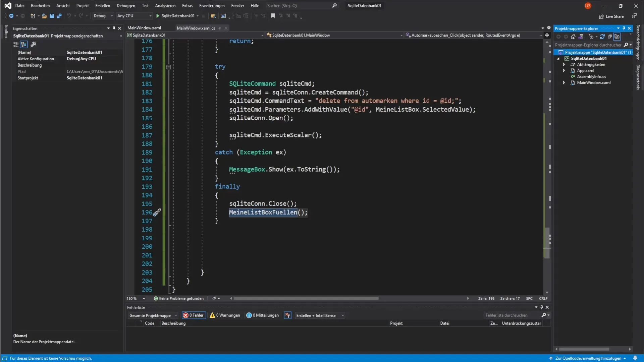Close the Eigenschaften panel
The image size is (644, 362).
(119, 28)
